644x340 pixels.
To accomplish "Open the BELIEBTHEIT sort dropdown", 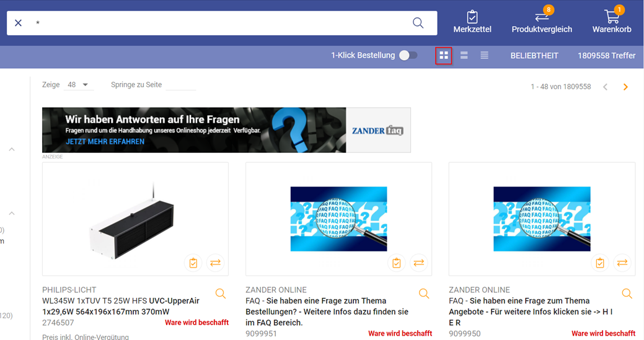I will coord(534,56).
